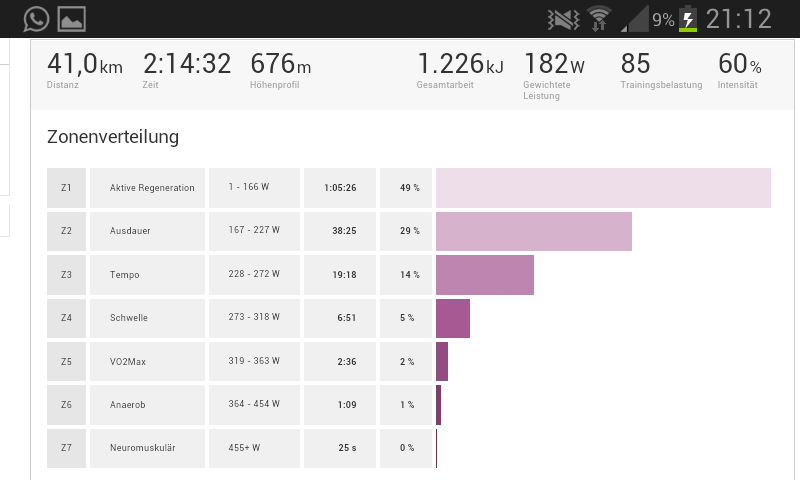This screenshot has height=480, width=800.
Task: Tap the Neuromuskulär zone label
Action: coord(147,448)
